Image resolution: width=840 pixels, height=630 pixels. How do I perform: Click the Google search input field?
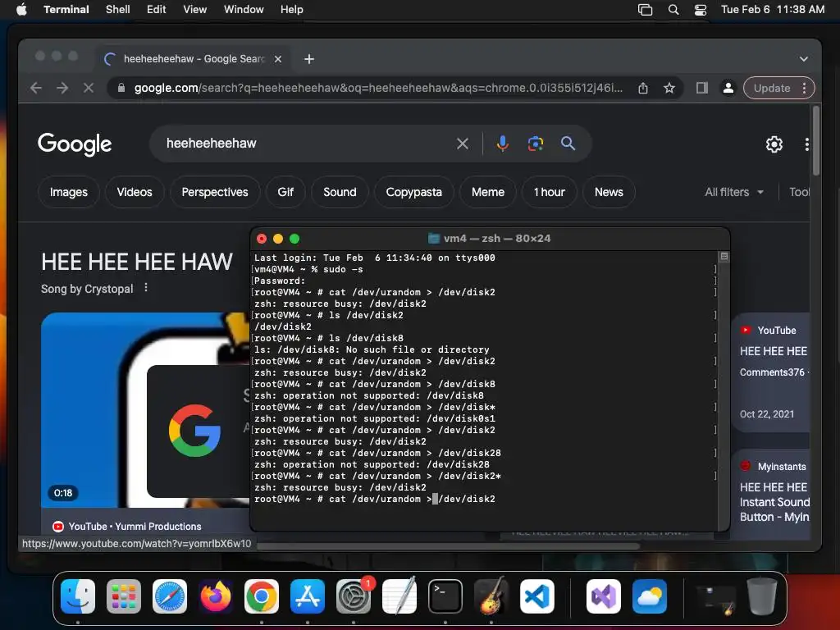tap(305, 144)
